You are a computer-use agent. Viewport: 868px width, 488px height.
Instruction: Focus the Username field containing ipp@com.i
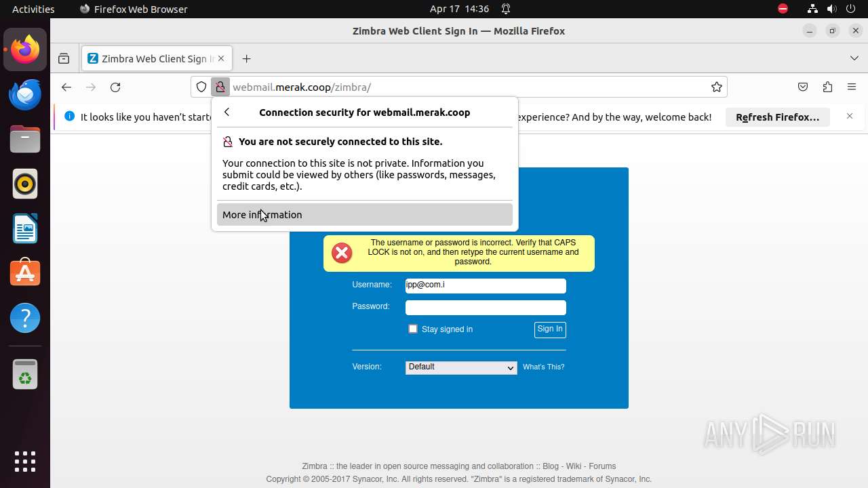point(486,286)
